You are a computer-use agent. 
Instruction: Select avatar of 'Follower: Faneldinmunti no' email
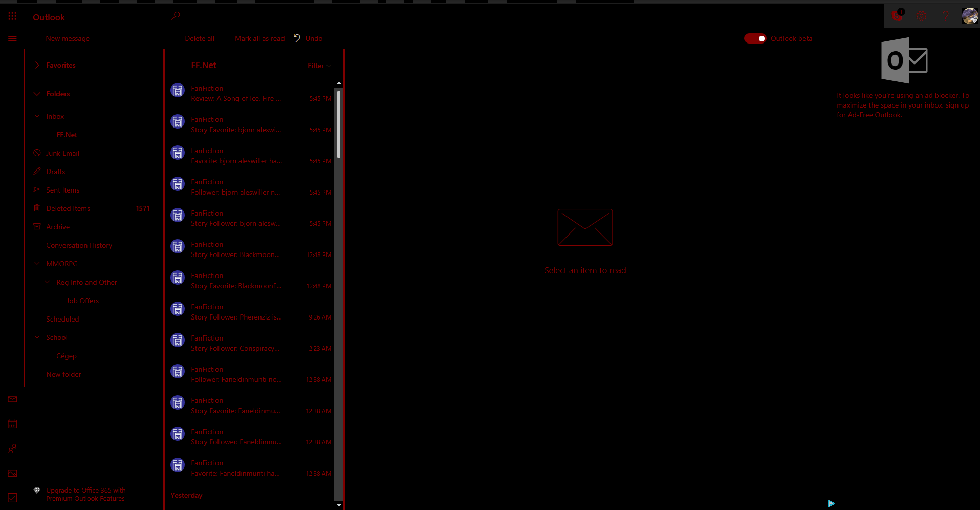(178, 372)
